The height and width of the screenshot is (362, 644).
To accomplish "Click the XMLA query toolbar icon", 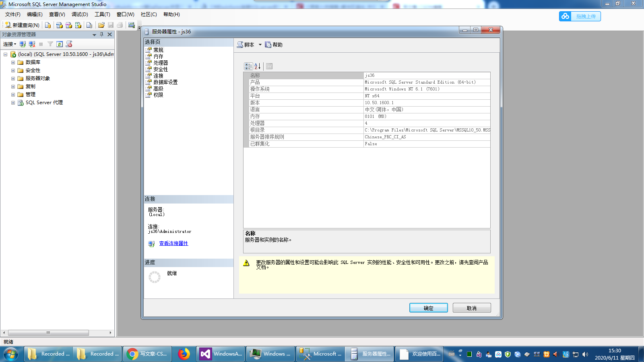I will [78, 25].
